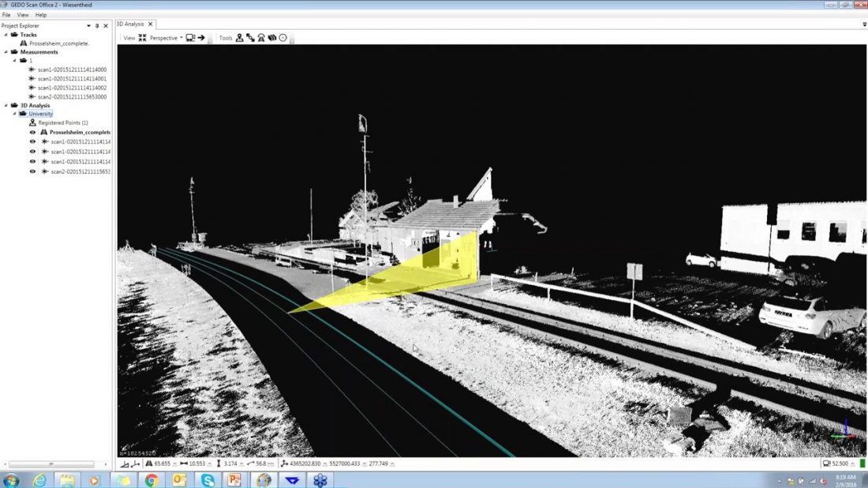The image size is (868, 488).
Task: Select the University node in Project Explorer
Action: coord(39,113)
